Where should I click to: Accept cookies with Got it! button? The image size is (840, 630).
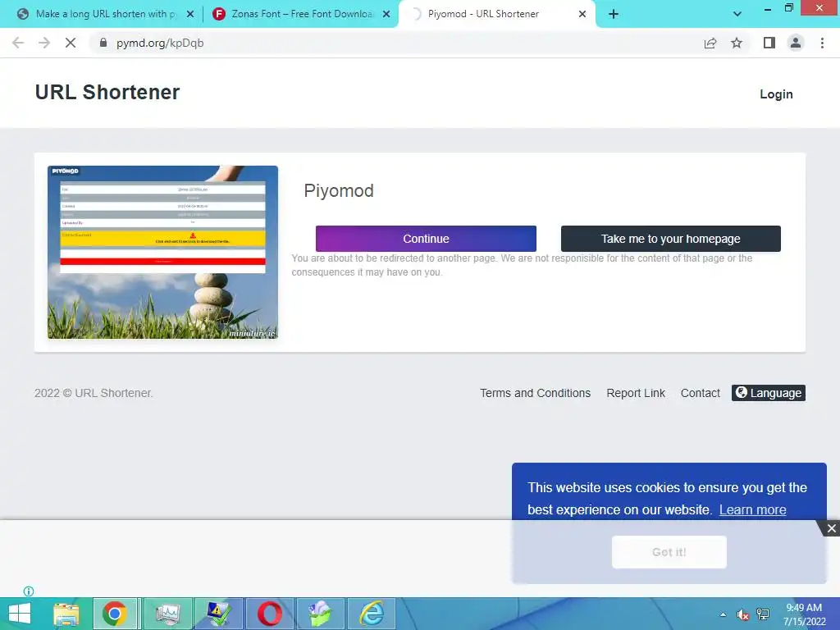coord(669,552)
